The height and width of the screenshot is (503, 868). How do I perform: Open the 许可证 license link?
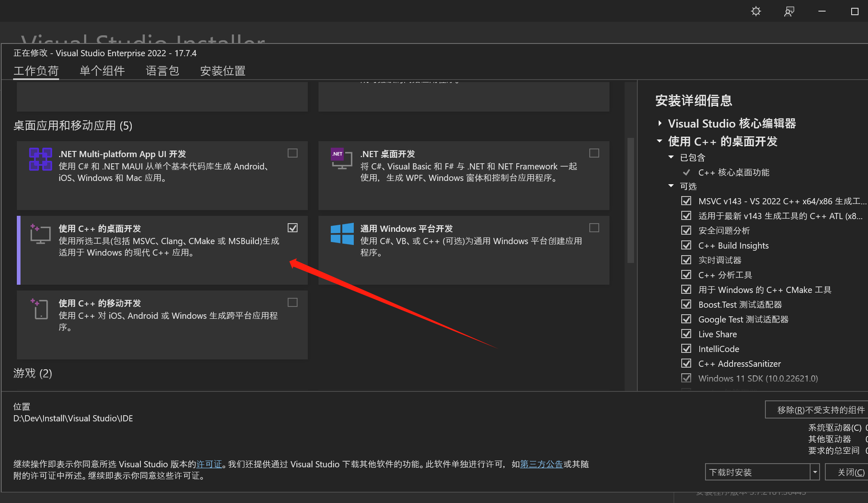pos(209,464)
